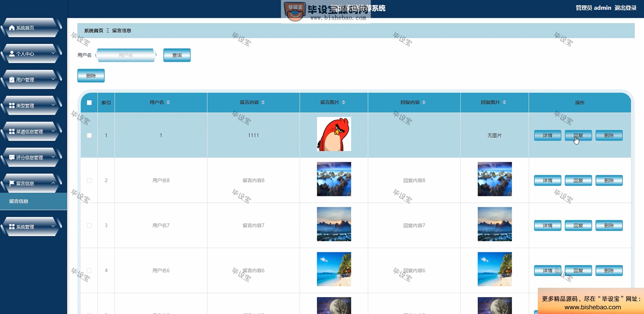The image size is (644, 314).
Task: Toggle the select-all checkbox in table header
Action: tap(89, 102)
